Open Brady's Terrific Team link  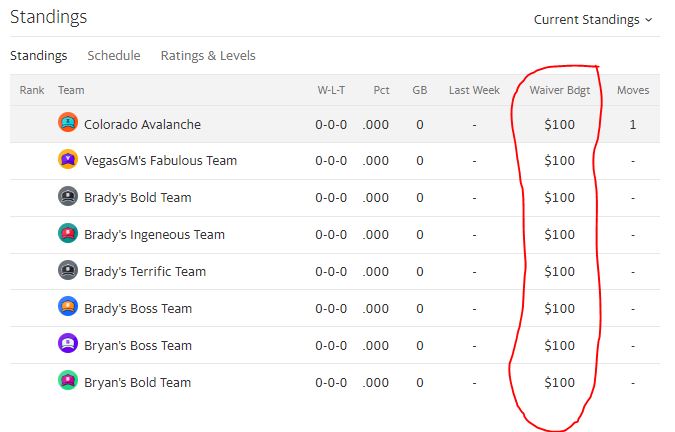(x=144, y=272)
